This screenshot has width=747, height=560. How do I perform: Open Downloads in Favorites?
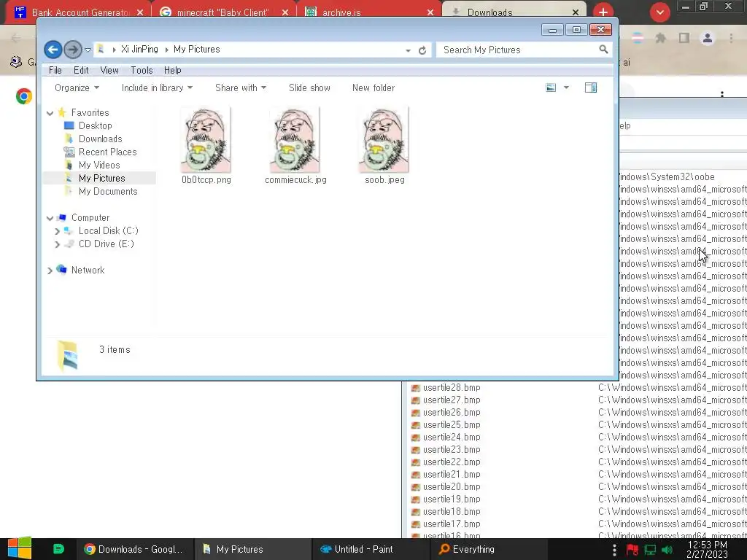101,139
